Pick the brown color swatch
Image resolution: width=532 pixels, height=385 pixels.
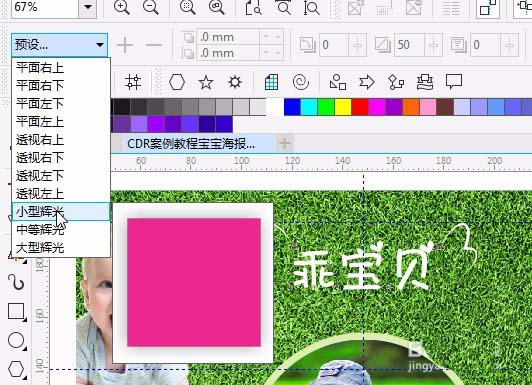tap(445, 107)
